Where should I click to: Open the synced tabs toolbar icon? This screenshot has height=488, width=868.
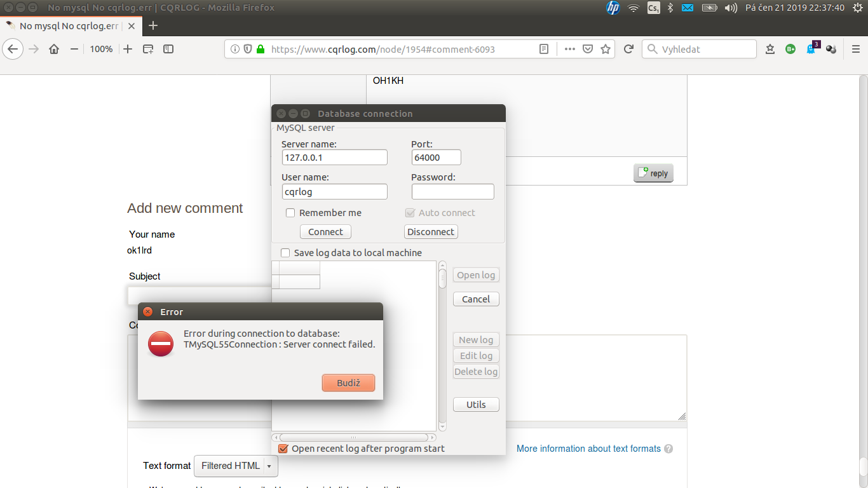click(x=148, y=49)
